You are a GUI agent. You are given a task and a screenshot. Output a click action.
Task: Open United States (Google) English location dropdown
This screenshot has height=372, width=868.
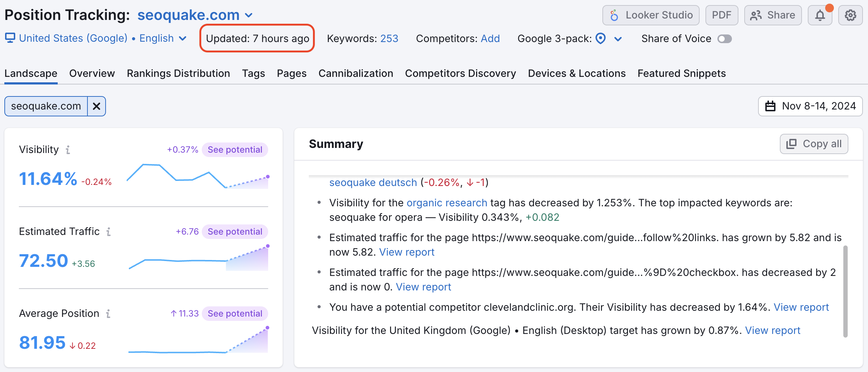coord(103,38)
